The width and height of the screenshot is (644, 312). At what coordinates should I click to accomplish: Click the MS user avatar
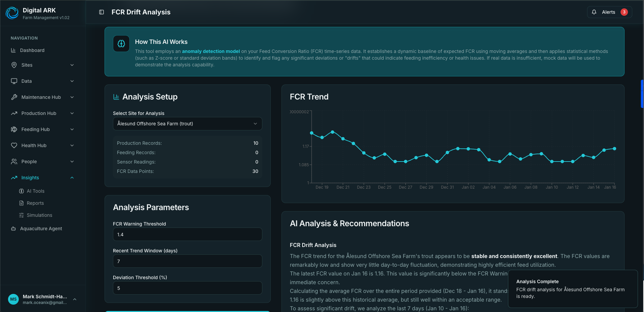[13, 299]
